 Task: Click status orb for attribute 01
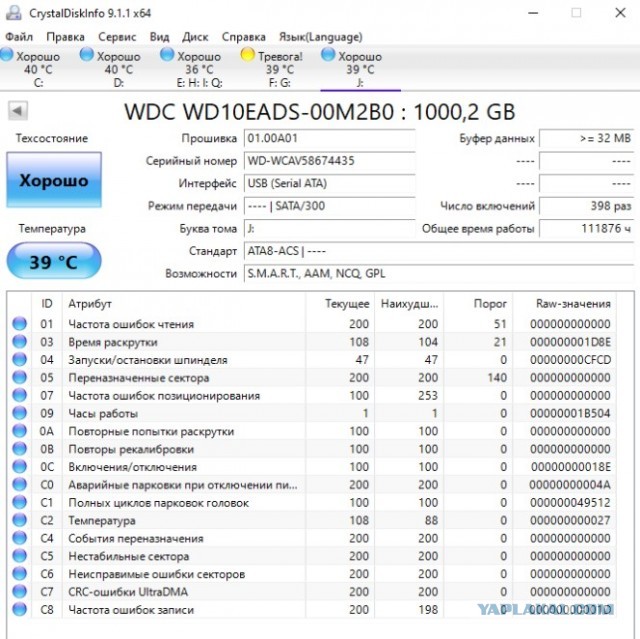[19, 324]
